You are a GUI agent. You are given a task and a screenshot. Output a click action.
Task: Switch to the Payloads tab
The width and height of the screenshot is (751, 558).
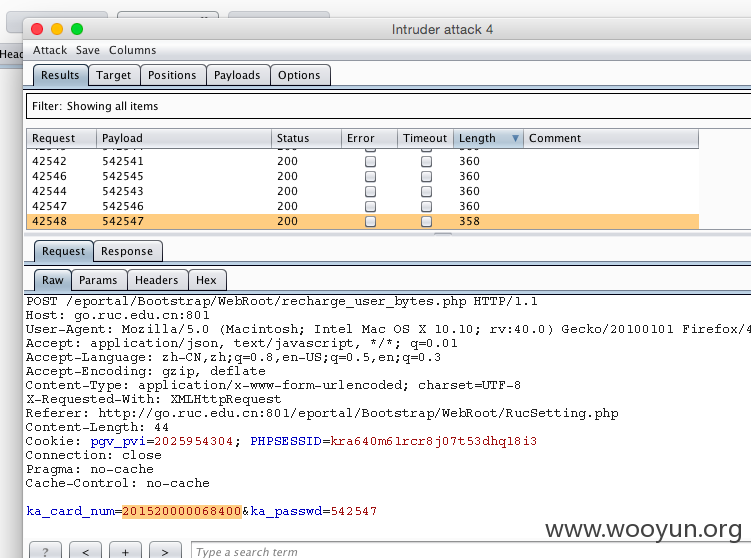[x=237, y=75]
